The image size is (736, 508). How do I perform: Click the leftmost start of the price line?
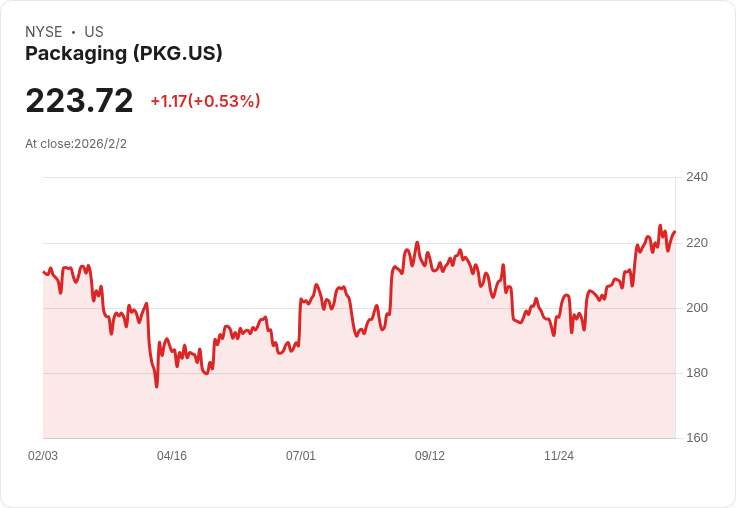click(44, 272)
